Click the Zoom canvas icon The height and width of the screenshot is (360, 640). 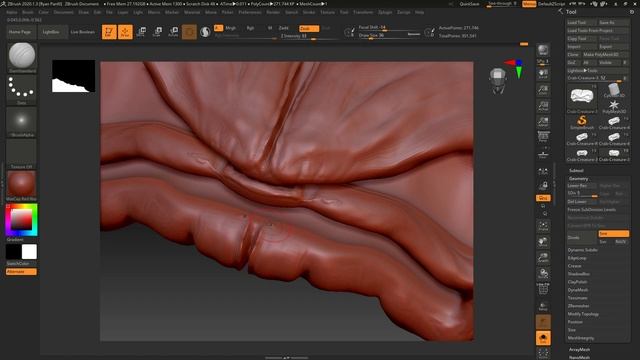[x=543, y=90]
